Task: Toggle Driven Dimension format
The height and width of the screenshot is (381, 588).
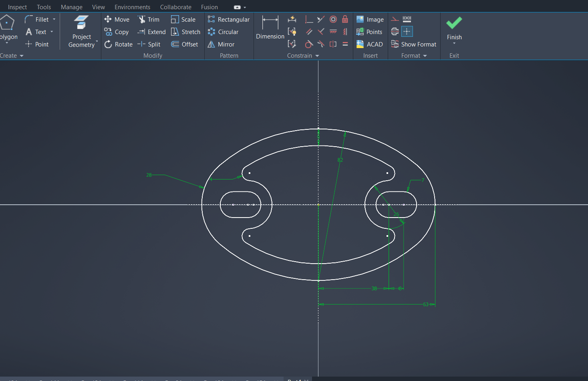Action: click(407, 19)
